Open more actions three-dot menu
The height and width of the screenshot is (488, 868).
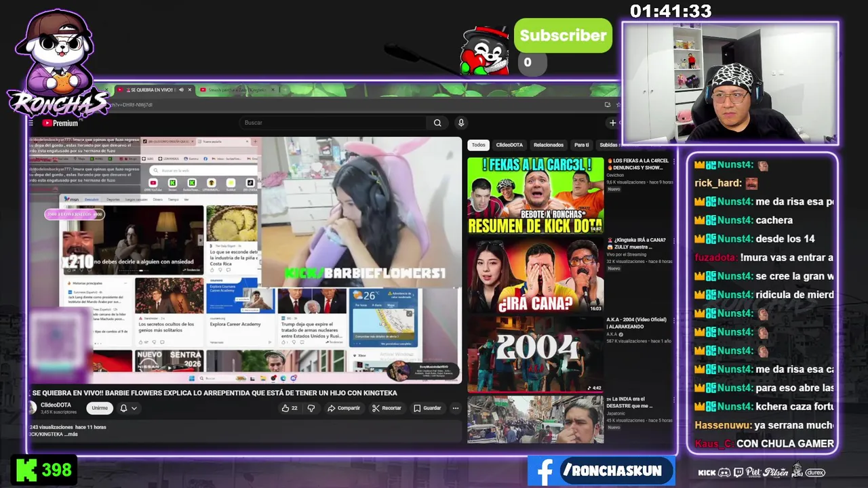(456, 408)
